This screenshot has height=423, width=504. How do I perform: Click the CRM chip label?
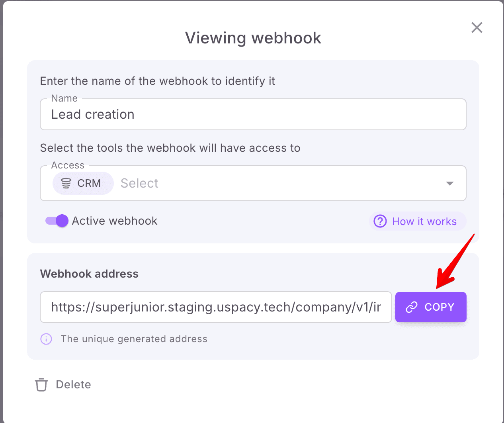click(x=89, y=183)
